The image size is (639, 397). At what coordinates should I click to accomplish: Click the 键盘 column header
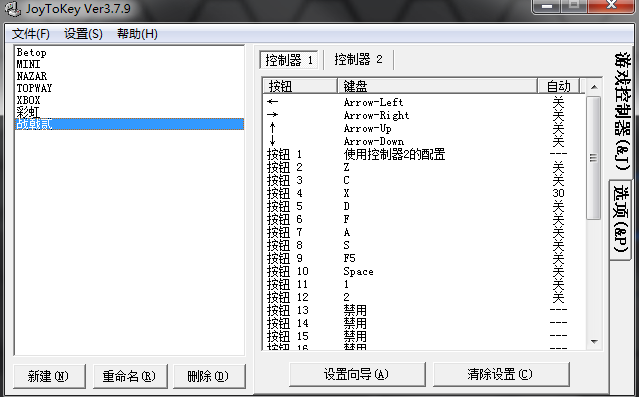click(437, 86)
